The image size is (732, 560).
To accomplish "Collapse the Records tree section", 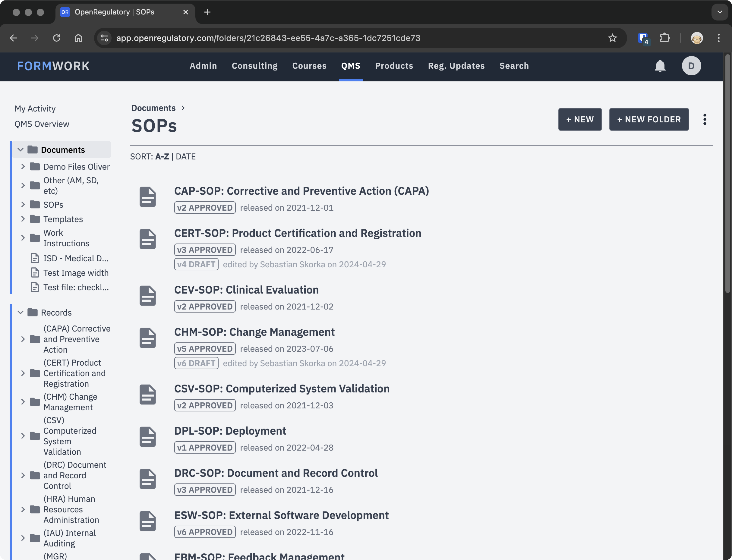I will pyautogui.click(x=21, y=312).
